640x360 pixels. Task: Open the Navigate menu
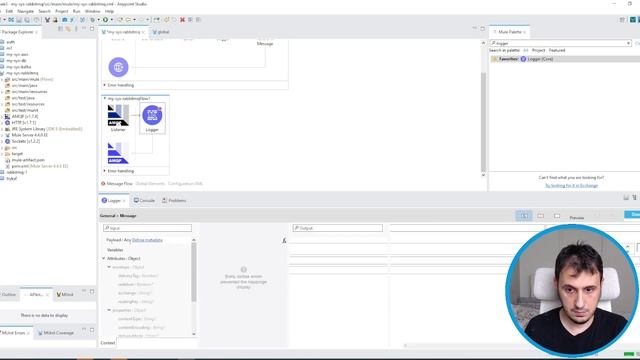point(25,11)
